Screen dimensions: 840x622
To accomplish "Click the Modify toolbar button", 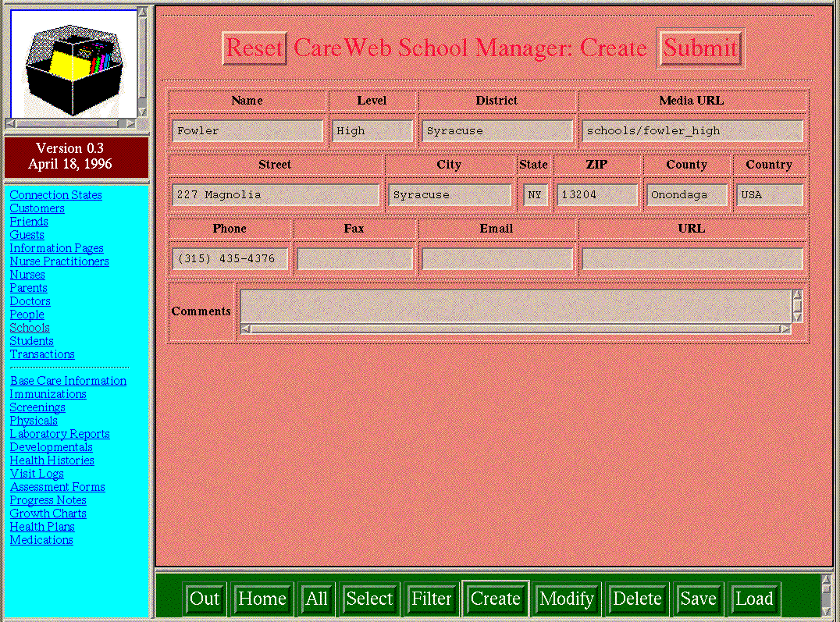I will coord(567,599).
